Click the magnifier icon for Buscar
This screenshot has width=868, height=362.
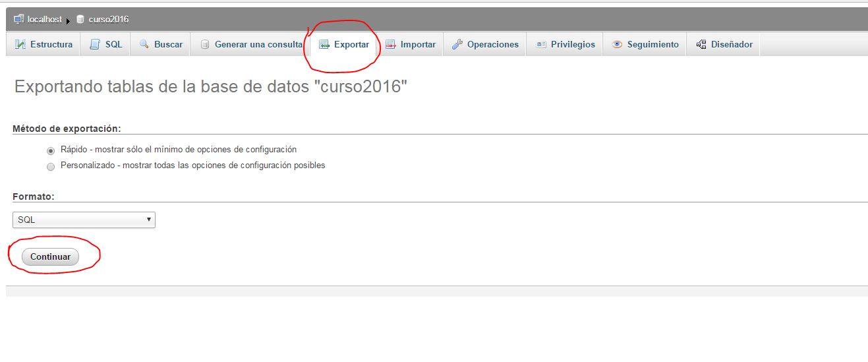[144, 45]
